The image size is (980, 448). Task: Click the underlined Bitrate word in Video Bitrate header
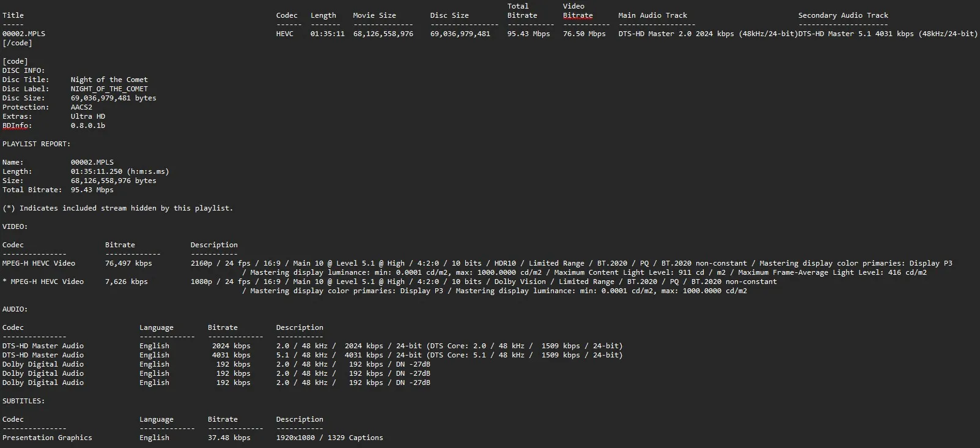578,15
